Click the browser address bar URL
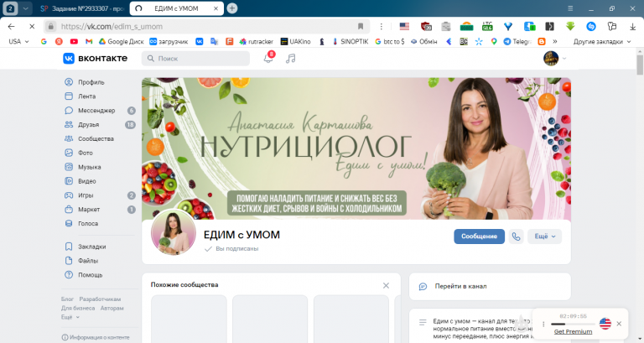The width and height of the screenshot is (644, 343). pyautogui.click(x=112, y=26)
